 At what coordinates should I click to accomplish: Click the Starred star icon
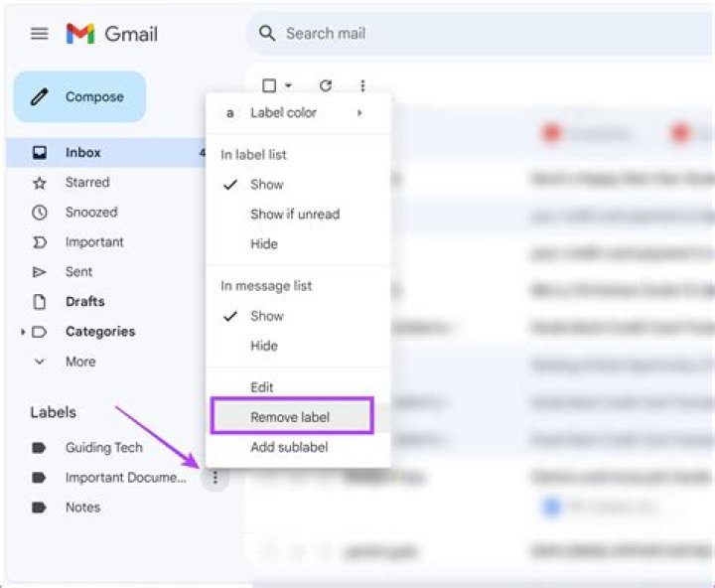pos(40,183)
